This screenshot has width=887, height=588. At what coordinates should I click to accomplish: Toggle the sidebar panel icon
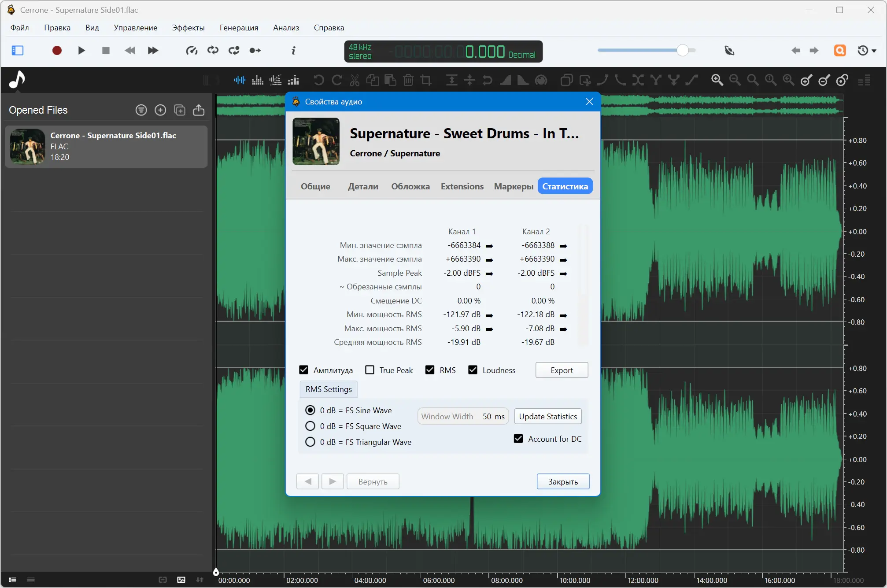pyautogui.click(x=18, y=51)
